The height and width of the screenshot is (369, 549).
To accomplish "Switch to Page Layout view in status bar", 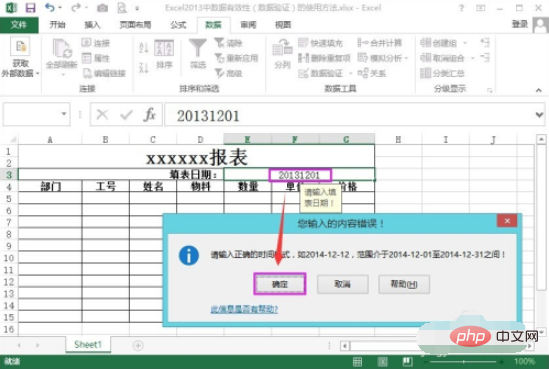I will 382,361.
